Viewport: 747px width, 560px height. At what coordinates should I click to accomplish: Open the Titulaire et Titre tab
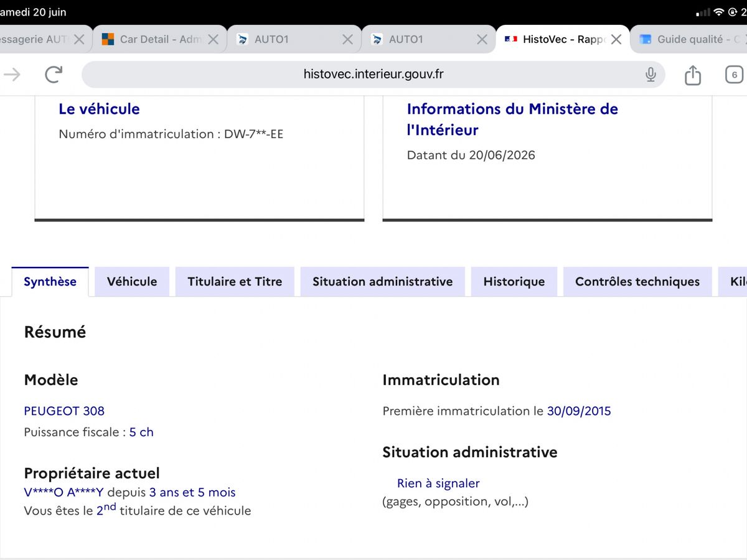(235, 282)
